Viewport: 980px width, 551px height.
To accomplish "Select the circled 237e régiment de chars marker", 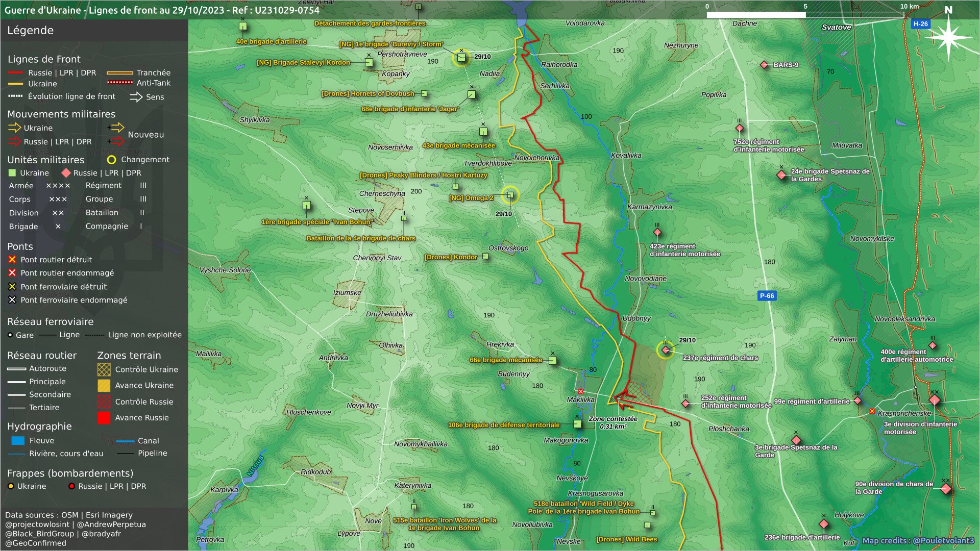I will (x=666, y=350).
